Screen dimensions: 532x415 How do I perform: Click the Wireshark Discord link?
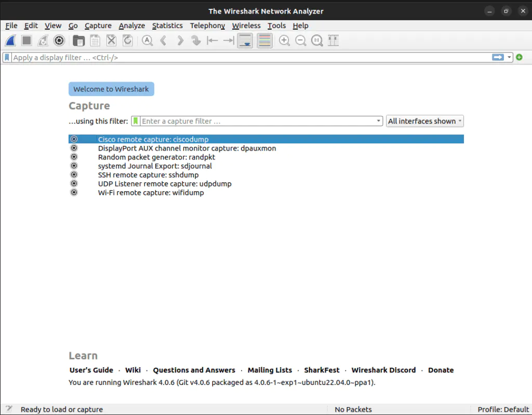(x=383, y=370)
